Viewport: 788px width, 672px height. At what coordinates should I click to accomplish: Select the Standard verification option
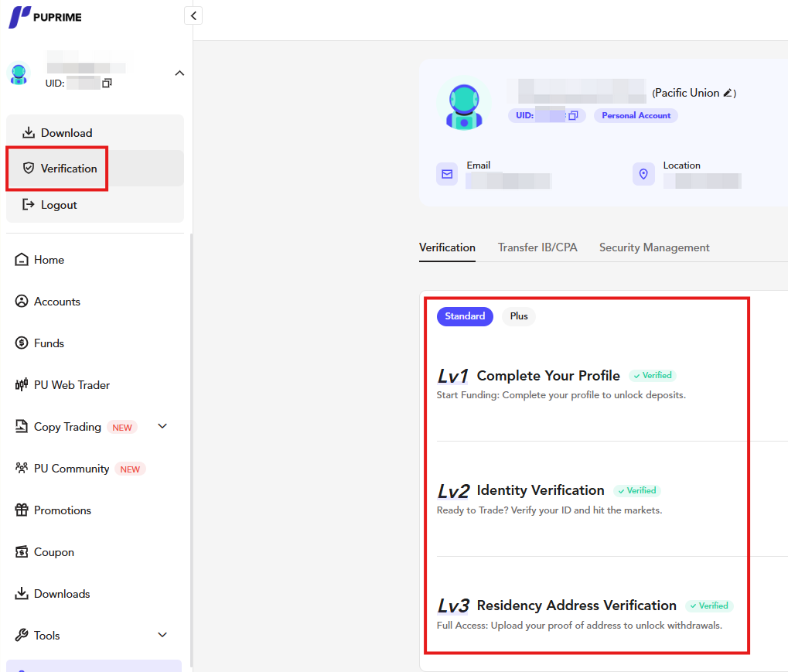[x=465, y=316]
